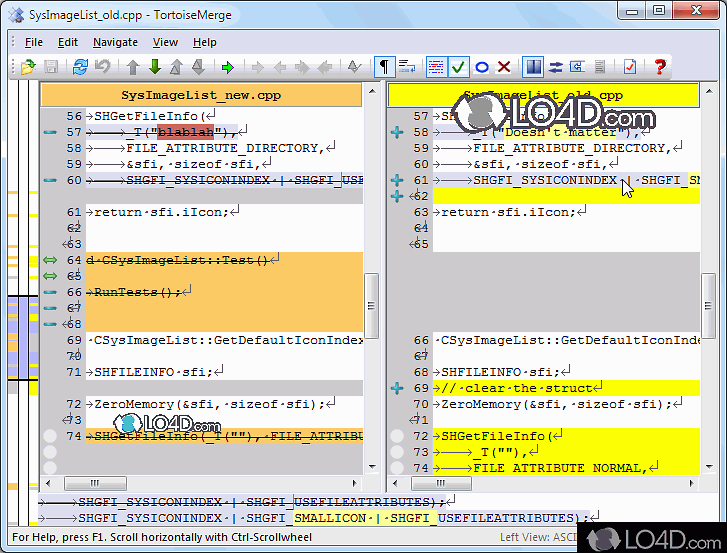Toggle show whitespace pilcrow button

pos(384,67)
